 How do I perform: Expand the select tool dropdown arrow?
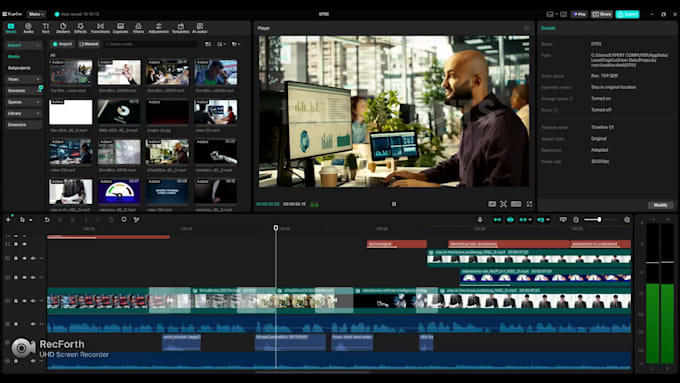30,220
